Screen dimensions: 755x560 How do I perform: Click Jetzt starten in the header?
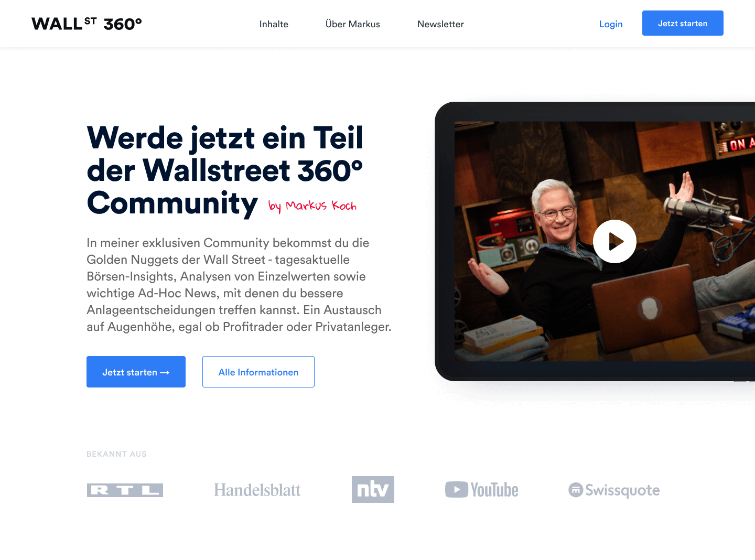pos(683,23)
